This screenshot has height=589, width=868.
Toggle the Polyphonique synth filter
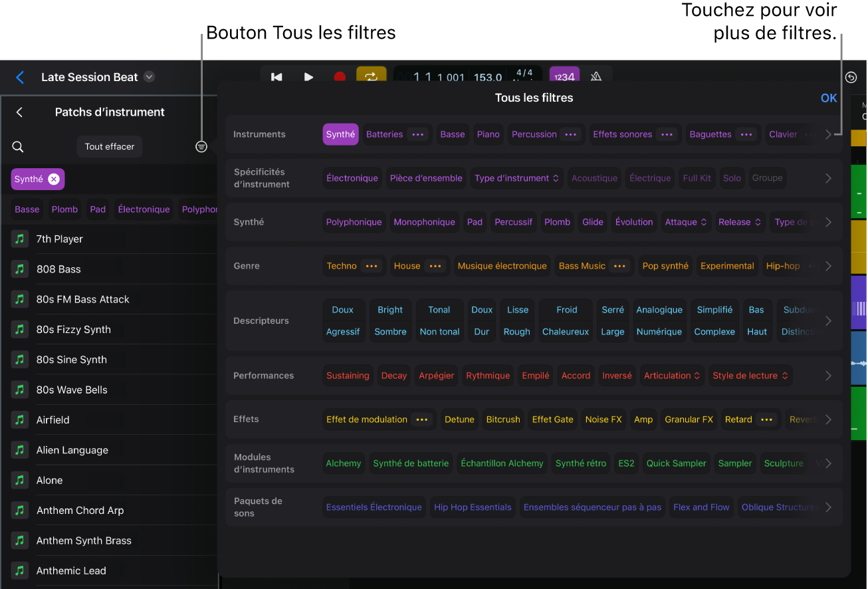coord(354,222)
